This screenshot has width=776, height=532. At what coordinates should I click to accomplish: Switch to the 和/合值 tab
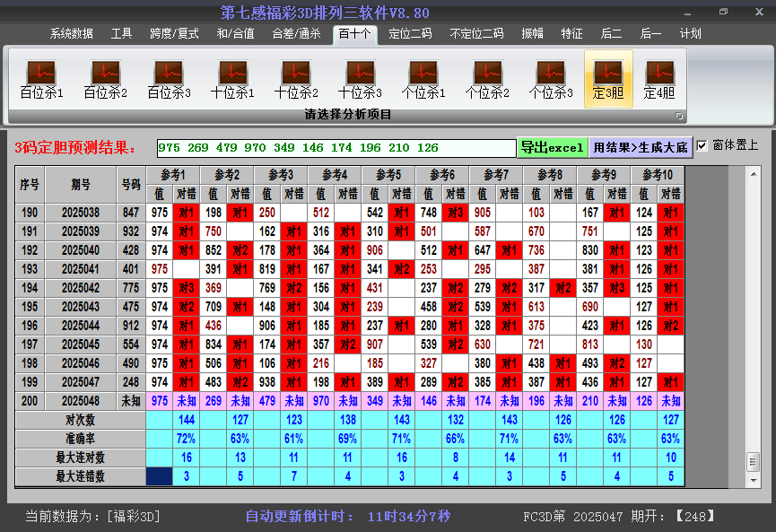tap(236, 34)
